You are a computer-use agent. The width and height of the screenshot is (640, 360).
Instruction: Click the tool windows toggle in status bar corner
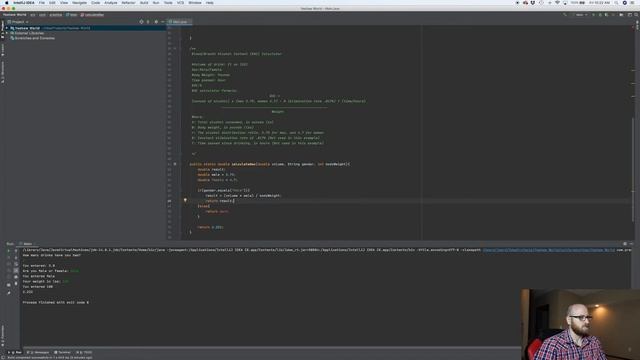click(x=2, y=358)
